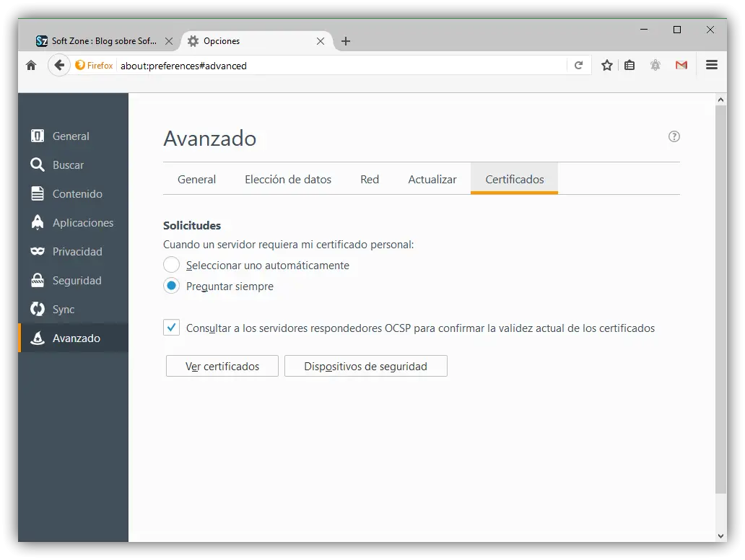Click the vertical scrollbar thumb
This screenshot has width=745, height=560.
click(x=720, y=299)
